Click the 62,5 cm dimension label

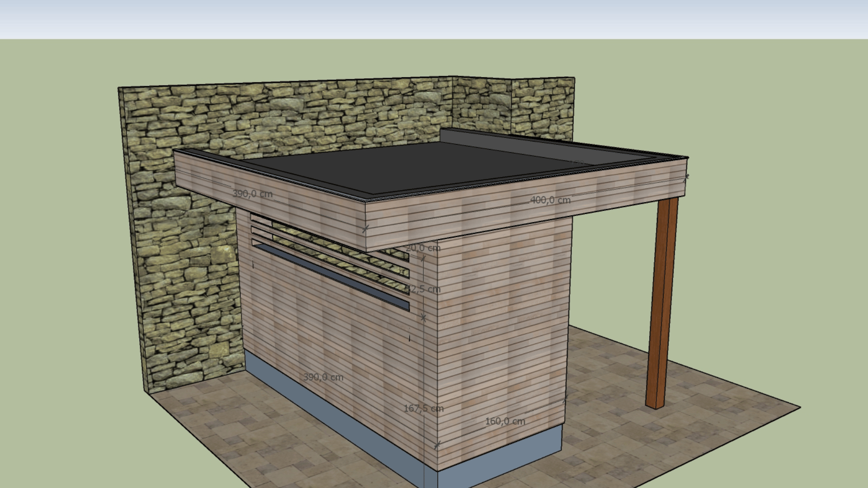tap(423, 289)
